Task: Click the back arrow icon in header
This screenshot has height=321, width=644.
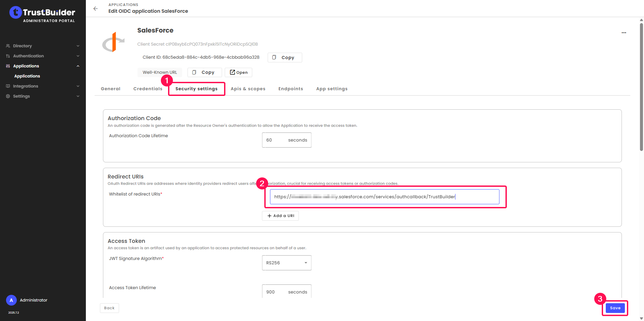Action: coord(96,9)
